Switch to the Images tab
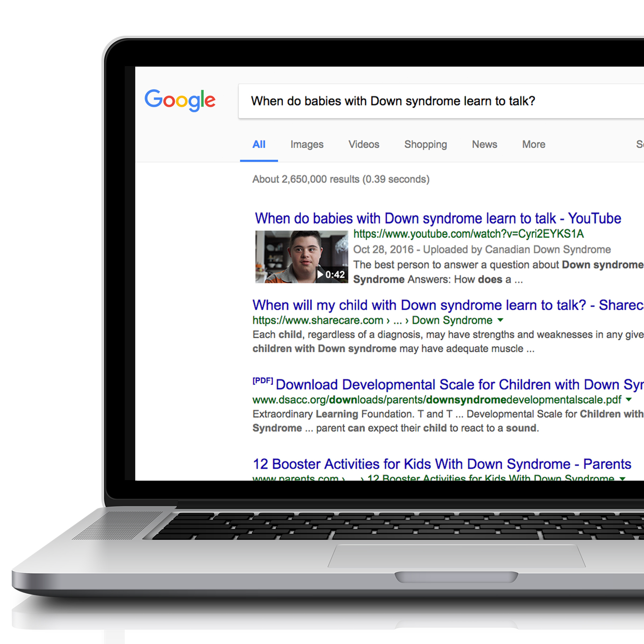 (x=307, y=144)
